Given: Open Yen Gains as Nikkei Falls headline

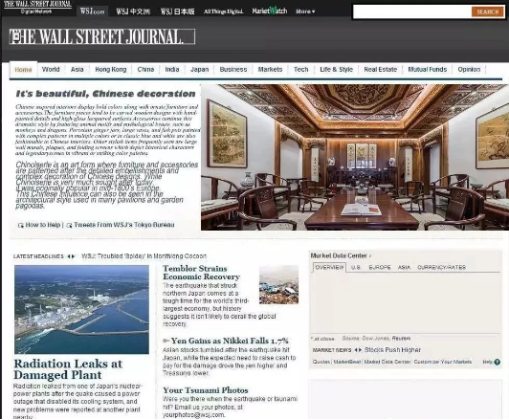Looking at the screenshot, I should pos(230,341).
